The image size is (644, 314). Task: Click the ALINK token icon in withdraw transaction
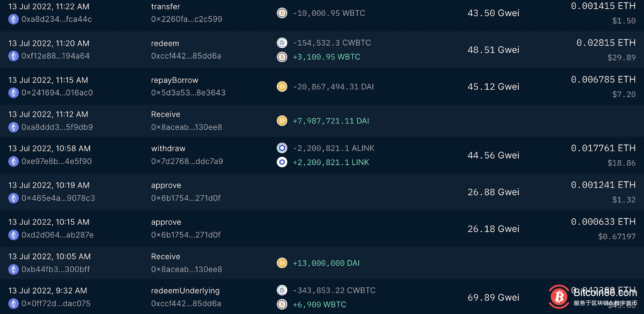282,148
